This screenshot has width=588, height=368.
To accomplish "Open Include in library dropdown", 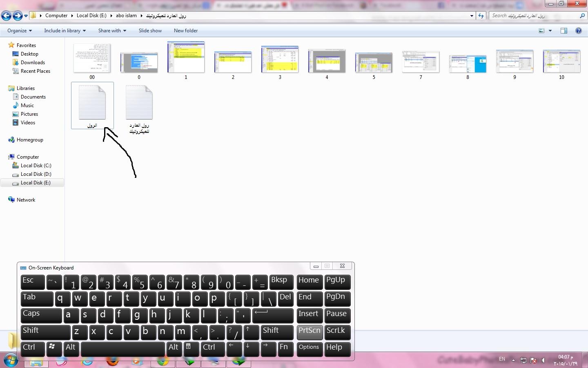I will (65, 31).
